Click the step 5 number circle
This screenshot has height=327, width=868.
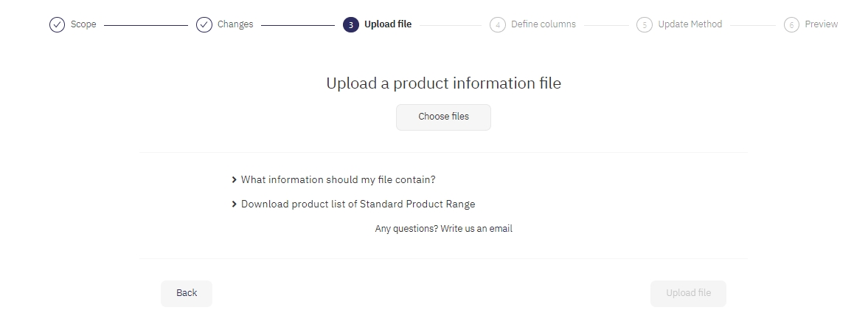645,25
